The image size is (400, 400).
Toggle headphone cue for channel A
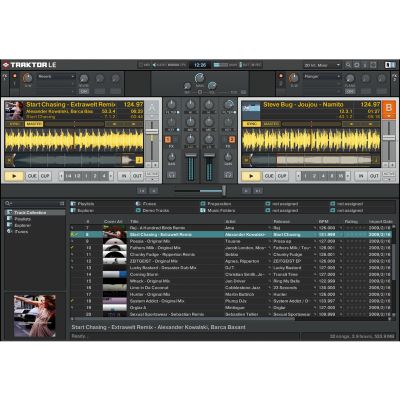(171, 175)
